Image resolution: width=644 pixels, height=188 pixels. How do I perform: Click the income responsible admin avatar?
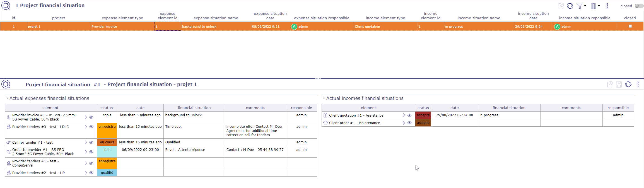pyautogui.click(x=557, y=26)
